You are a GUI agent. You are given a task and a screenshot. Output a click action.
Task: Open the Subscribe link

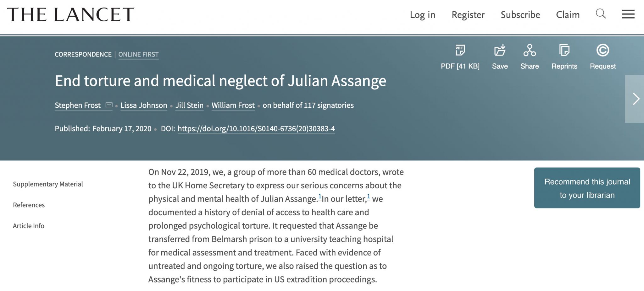(520, 14)
